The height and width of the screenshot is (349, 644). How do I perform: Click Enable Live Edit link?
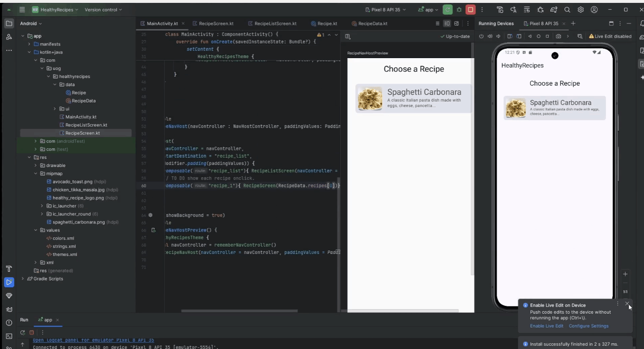tap(547, 326)
